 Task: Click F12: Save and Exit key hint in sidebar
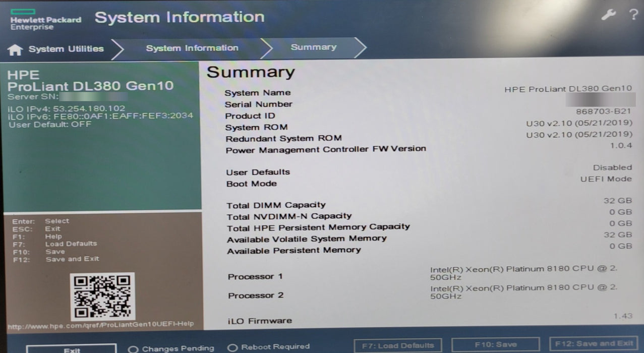pos(56,259)
